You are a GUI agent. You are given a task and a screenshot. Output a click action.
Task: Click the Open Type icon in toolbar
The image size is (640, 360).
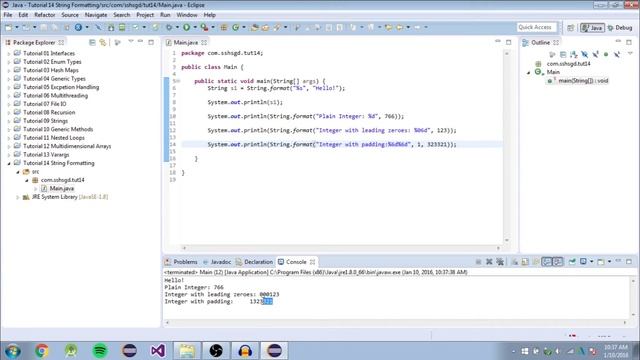(x=254, y=27)
